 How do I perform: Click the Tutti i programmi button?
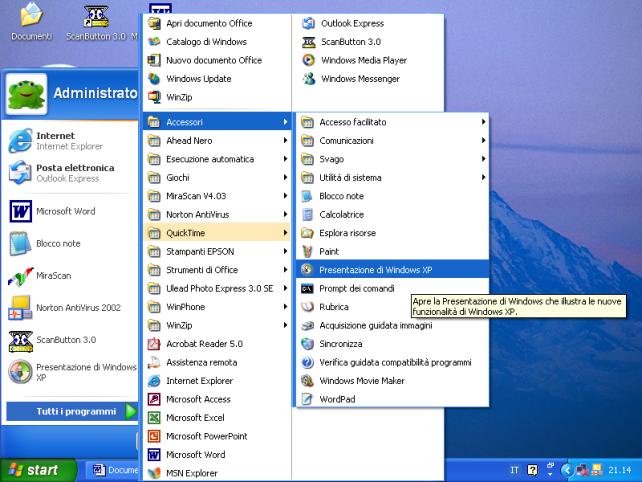click(72, 412)
